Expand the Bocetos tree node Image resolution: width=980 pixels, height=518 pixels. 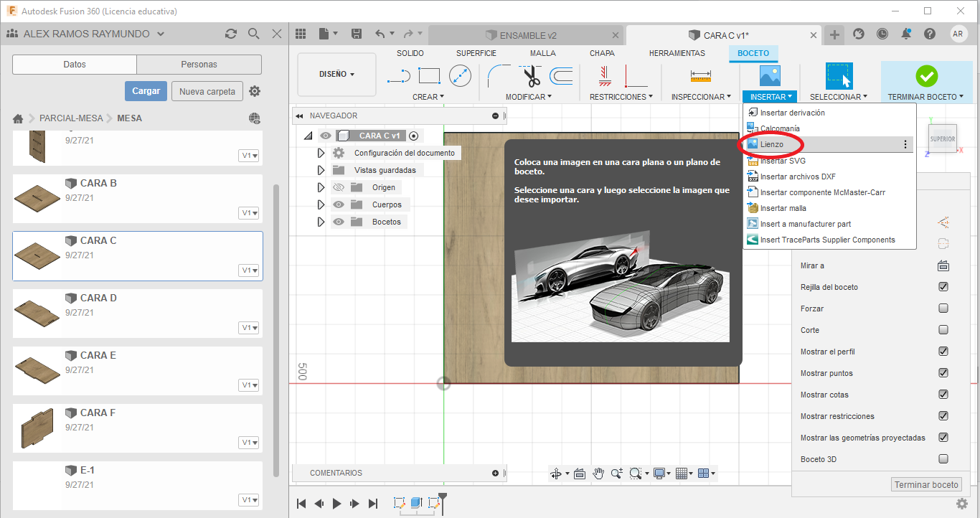(321, 222)
